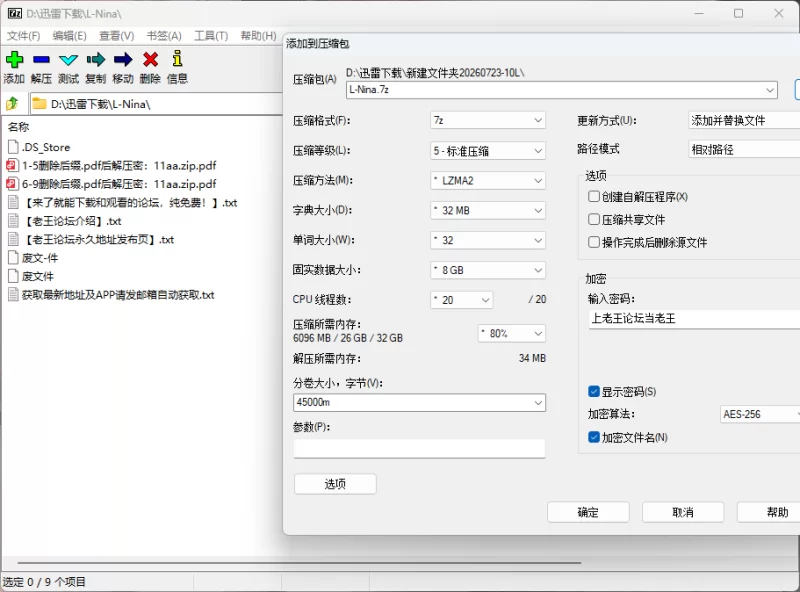Click the horizontal scrollbar at bottom
Screen dimensions: 800x592
click(x=299, y=563)
